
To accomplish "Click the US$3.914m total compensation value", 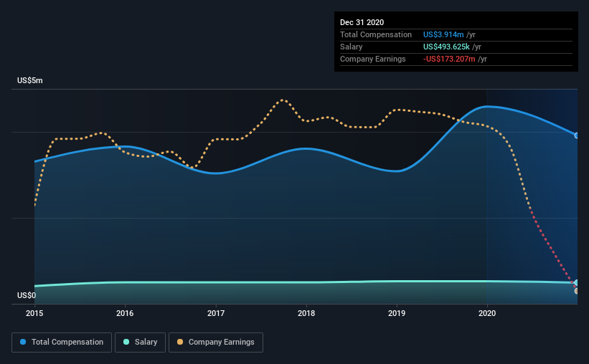I will click(443, 34).
